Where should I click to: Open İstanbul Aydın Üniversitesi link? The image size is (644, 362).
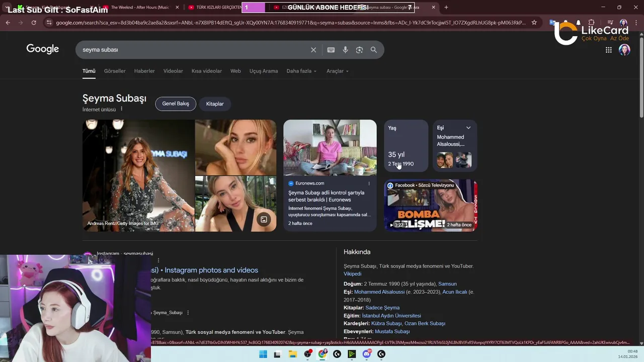(391, 316)
